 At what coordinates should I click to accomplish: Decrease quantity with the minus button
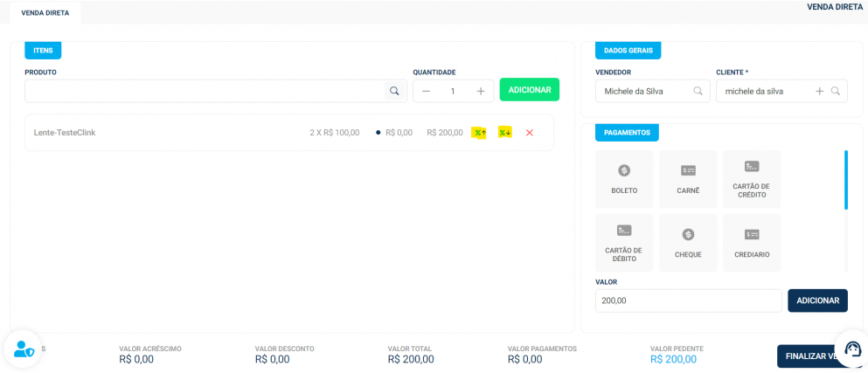pos(426,91)
